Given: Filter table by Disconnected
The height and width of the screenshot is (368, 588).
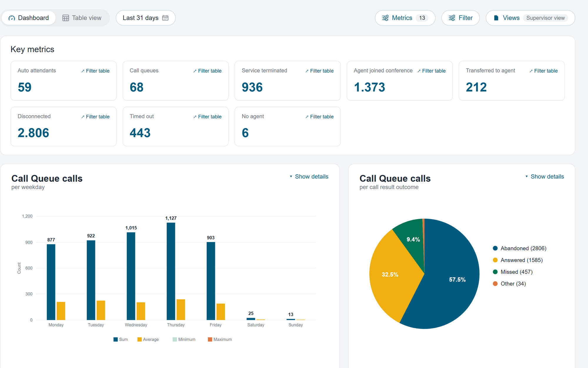Looking at the screenshot, I should pyautogui.click(x=95, y=117).
